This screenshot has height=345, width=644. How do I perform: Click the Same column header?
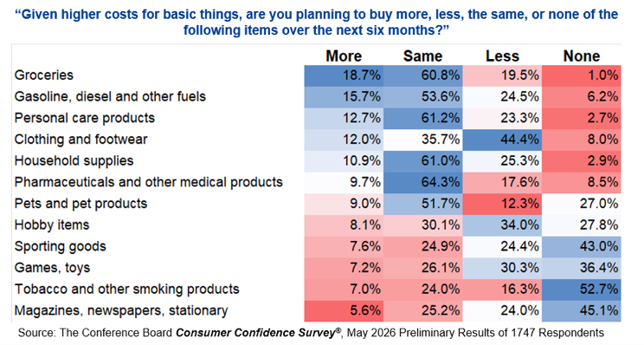[x=422, y=56]
